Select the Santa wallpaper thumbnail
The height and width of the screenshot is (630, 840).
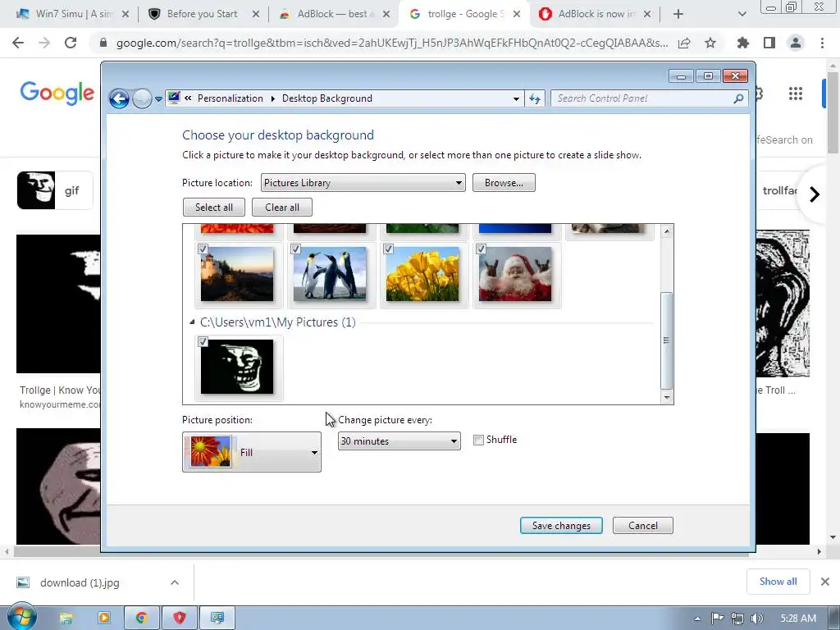click(515, 275)
